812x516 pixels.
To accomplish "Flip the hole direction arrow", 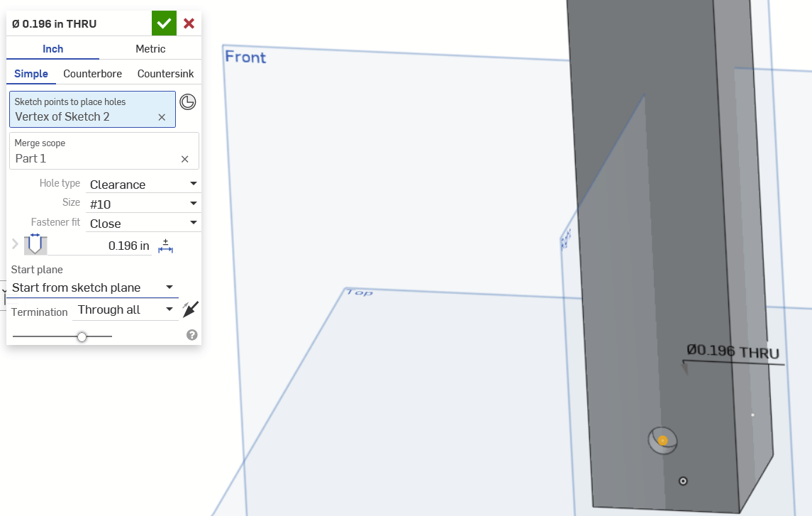I will coord(191,309).
